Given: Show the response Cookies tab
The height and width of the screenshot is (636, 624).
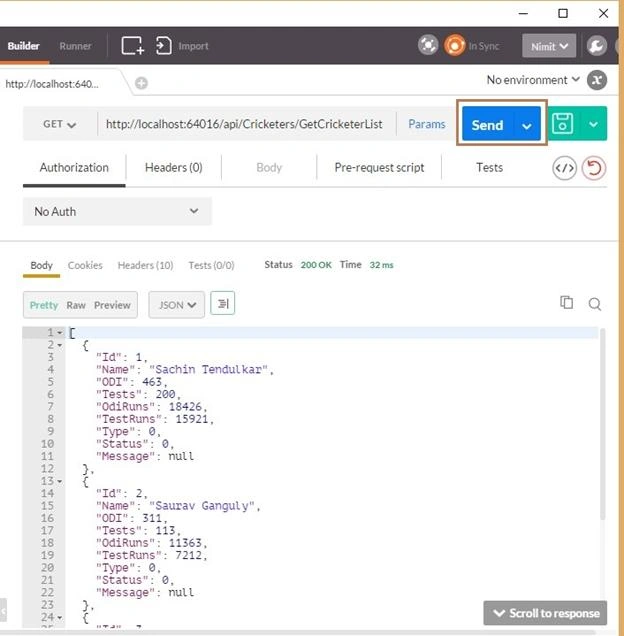Looking at the screenshot, I should [x=85, y=265].
